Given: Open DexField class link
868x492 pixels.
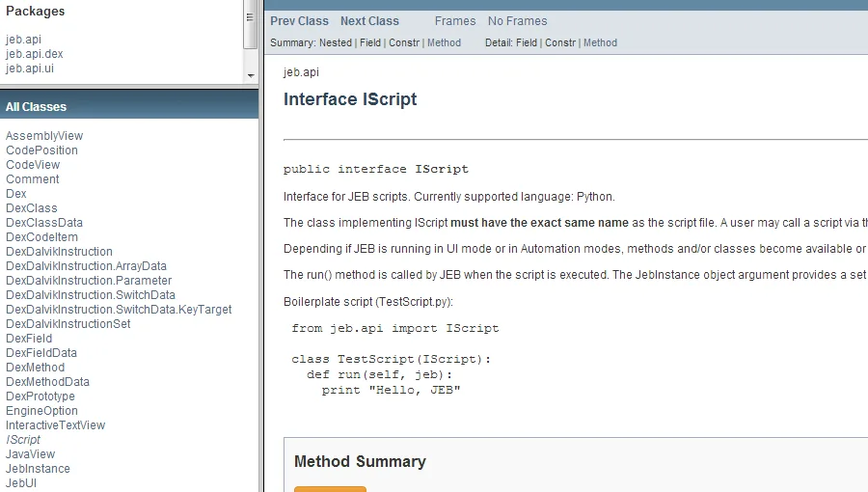Looking at the screenshot, I should click(29, 339).
